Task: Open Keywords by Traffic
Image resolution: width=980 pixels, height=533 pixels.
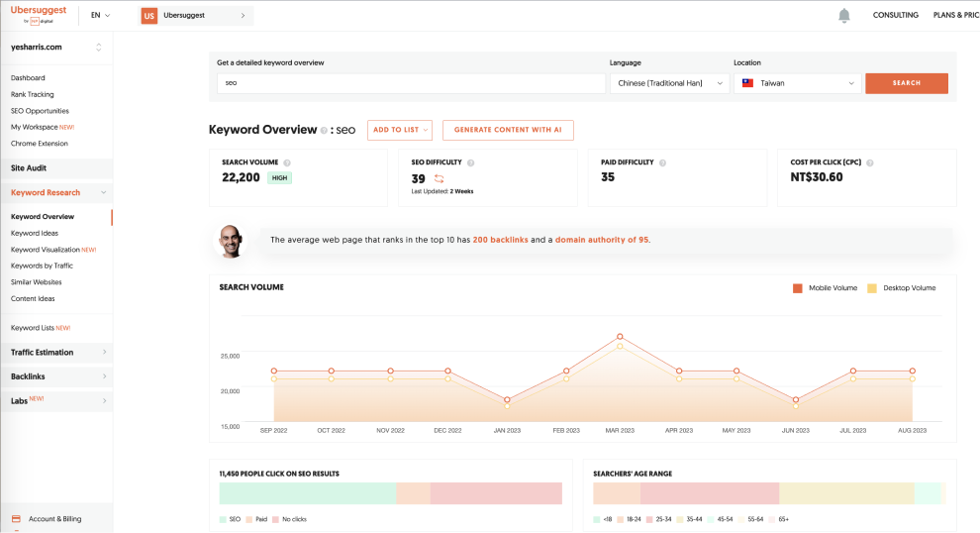Action: coord(42,266)
